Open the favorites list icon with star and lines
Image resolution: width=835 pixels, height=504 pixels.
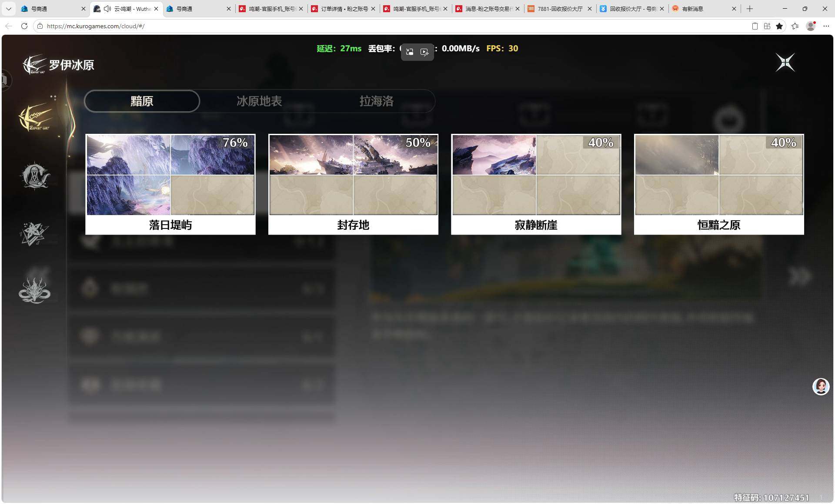(x=795, y=26)
